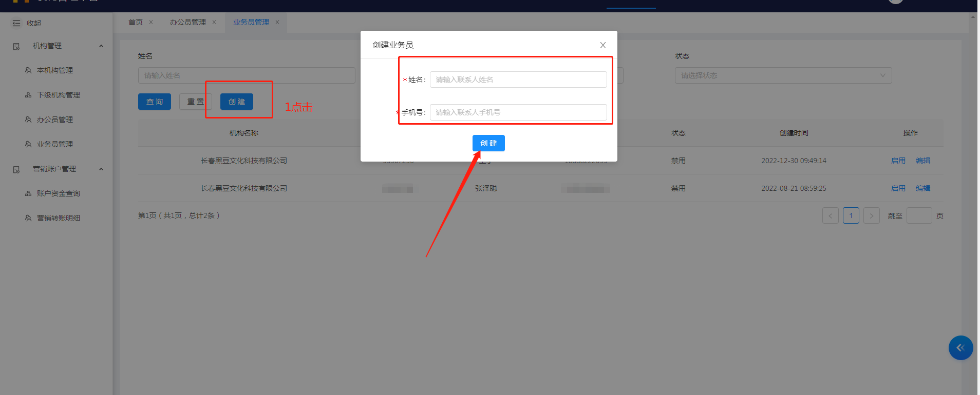Click the 机构名称 column header

(244, 133)
